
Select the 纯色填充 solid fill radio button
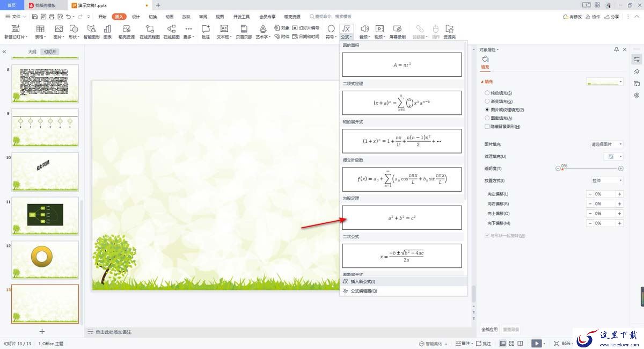coord(487,93)
